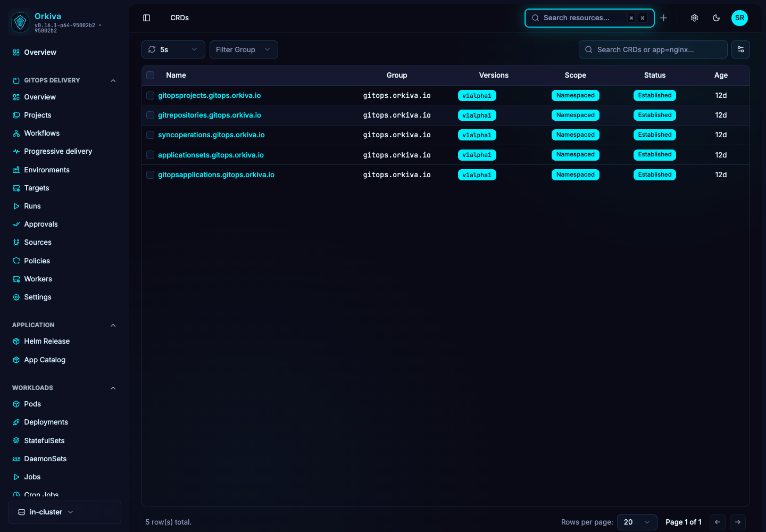Click the Group column header
This screenshot has height=532, width=766.
click(397, 75)
